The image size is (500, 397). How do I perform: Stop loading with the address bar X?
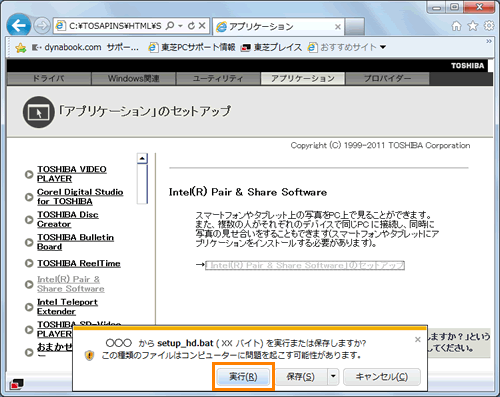coord(202,26)
